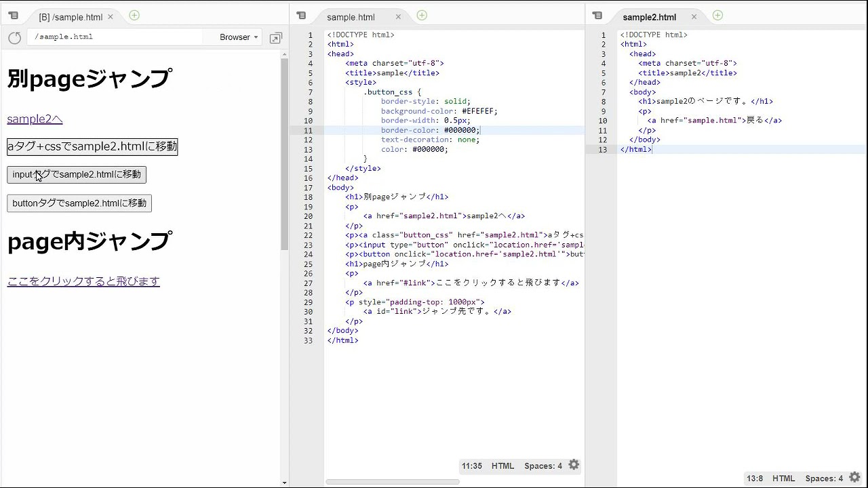
Task: Close the sample.html editor tab
Action: pos(398,17)
